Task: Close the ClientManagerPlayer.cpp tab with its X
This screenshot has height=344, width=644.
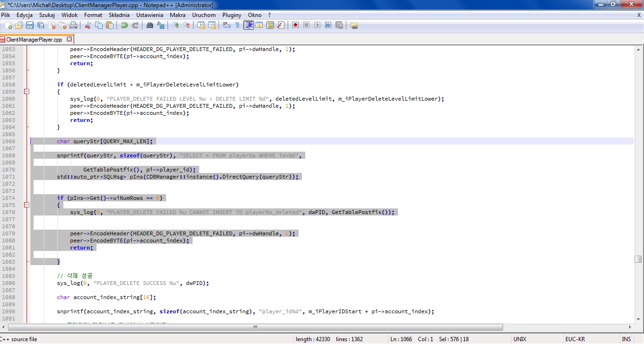Action: (x=70, y=39)
